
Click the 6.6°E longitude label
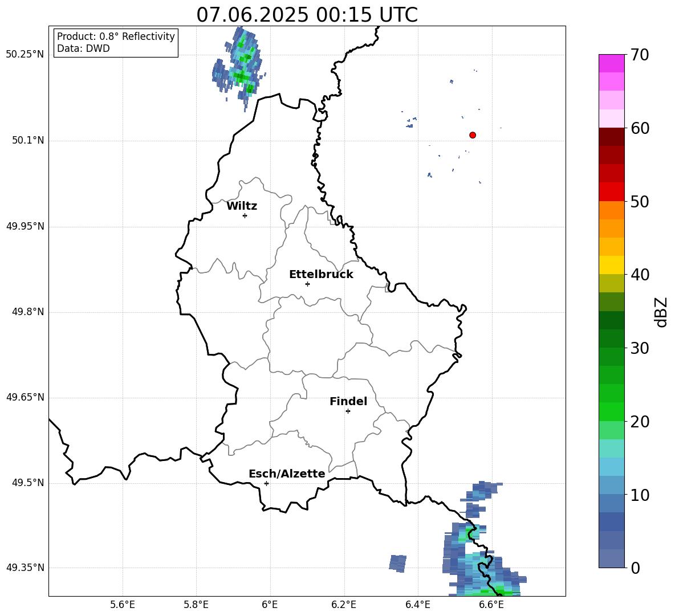491,605
